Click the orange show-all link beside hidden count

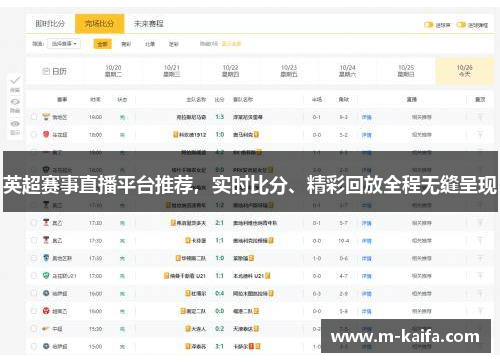click(x=231, y=44)
